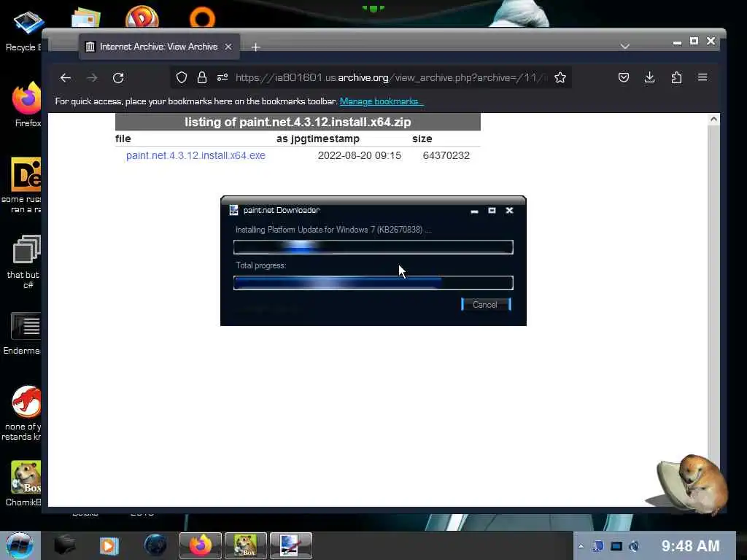The height and width of the screenshot is (560, 747).
Task: Click the volume tray icon
Action: (634, 546)
